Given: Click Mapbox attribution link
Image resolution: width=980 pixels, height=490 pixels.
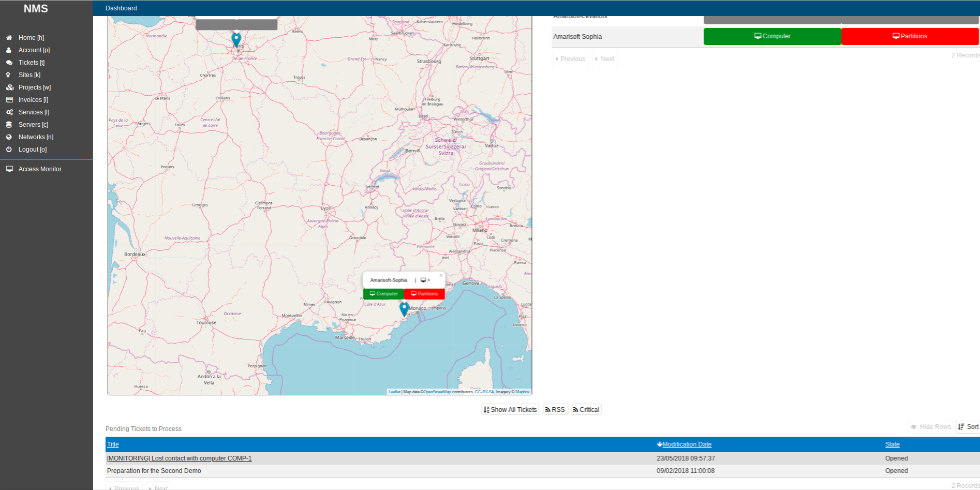Looking at the screenshot, I should 523,392.
